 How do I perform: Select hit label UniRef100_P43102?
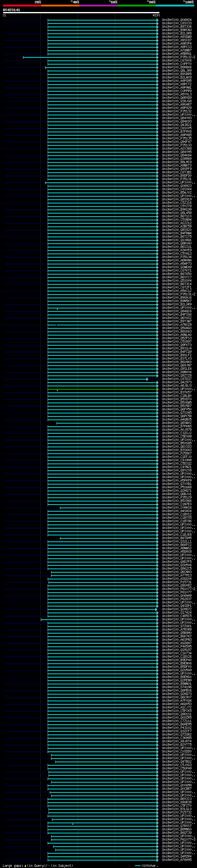[x=177, y=728]
